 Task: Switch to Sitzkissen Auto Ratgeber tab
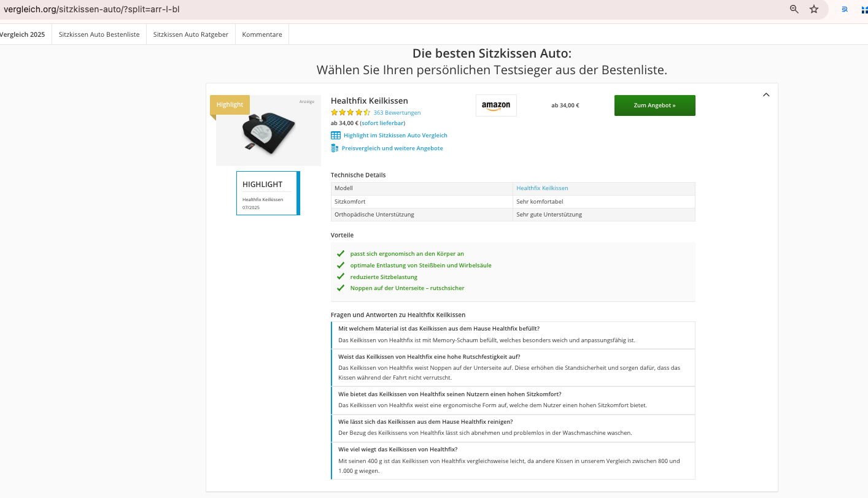191,34
